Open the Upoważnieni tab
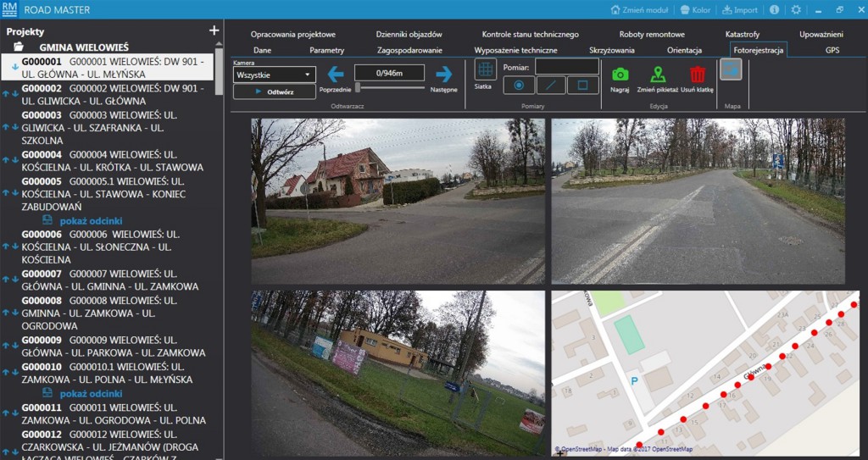The image size is (868, 460). coord(821,35)
